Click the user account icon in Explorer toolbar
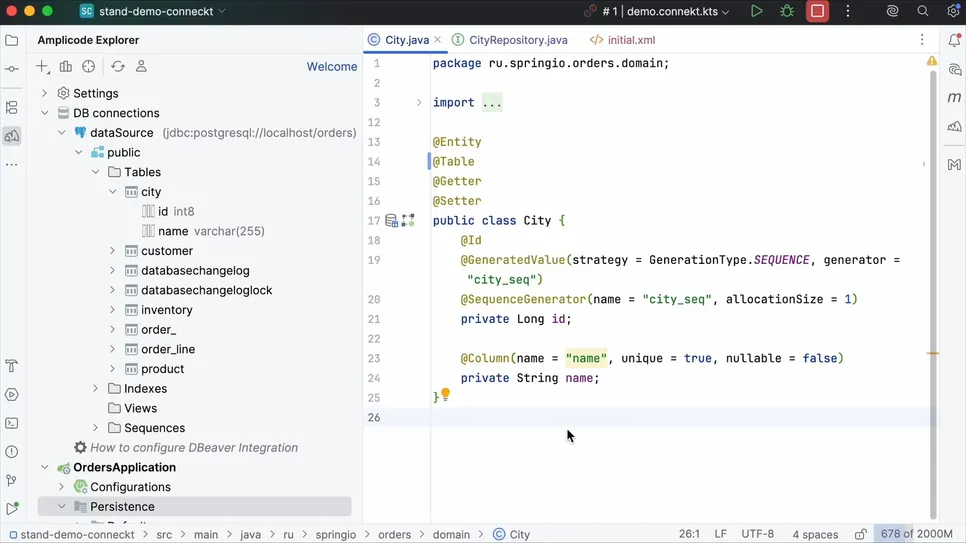Viewport: 966px width, 543px height. coord(141,67)
